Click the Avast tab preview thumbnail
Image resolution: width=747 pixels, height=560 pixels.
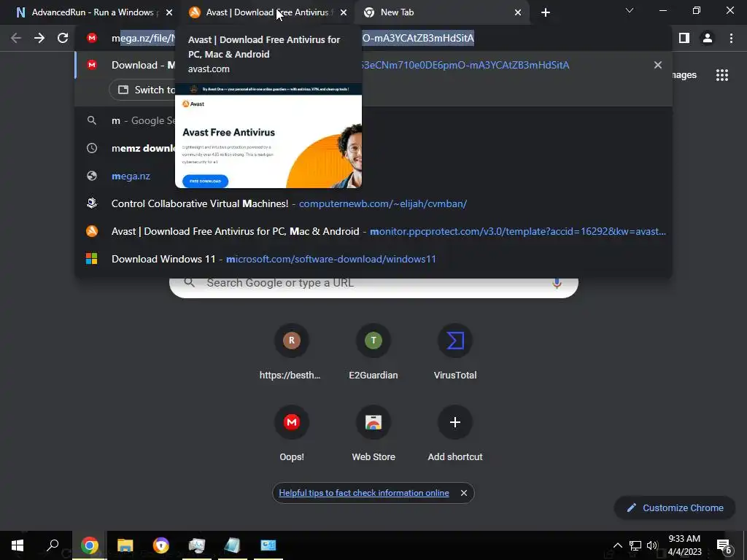[268, 136]
